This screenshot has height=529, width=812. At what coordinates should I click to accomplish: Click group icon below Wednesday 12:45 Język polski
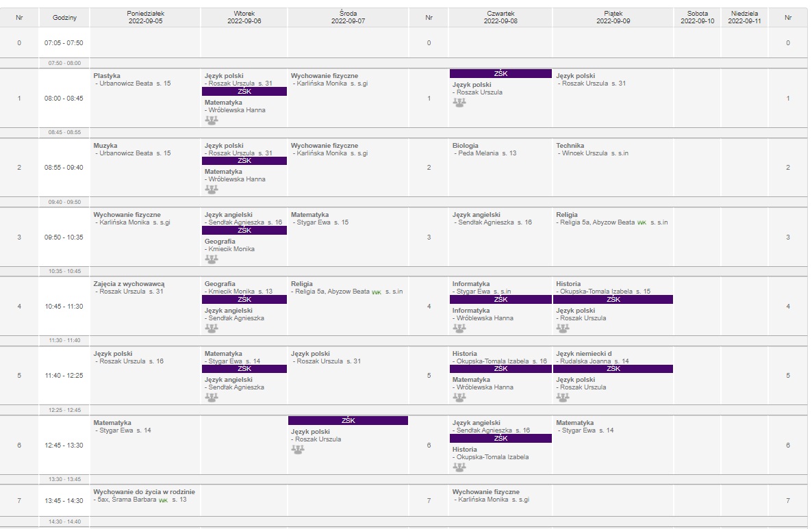pos(298,450)
